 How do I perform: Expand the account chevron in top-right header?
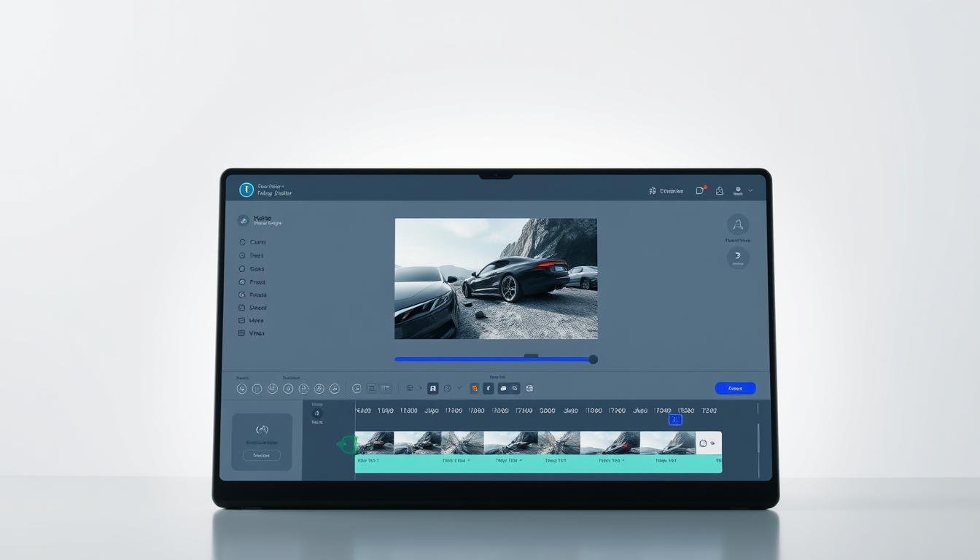click(x=750, y=190)
